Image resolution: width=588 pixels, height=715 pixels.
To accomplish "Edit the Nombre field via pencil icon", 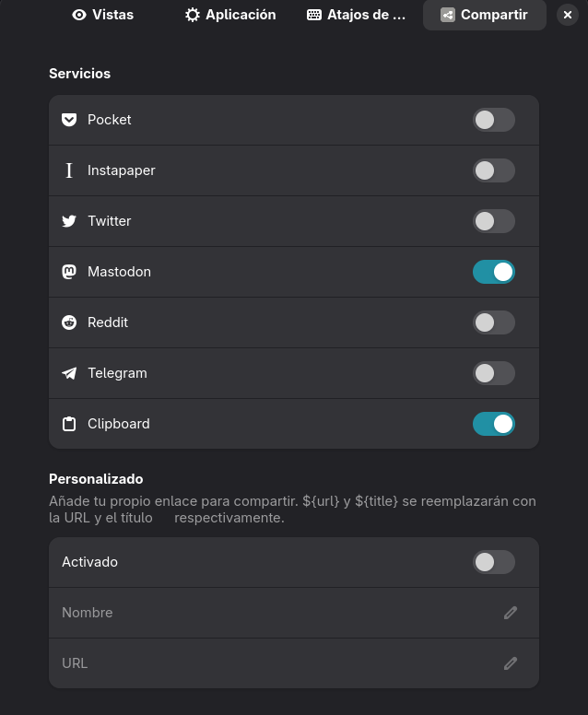I will (511, 613).
